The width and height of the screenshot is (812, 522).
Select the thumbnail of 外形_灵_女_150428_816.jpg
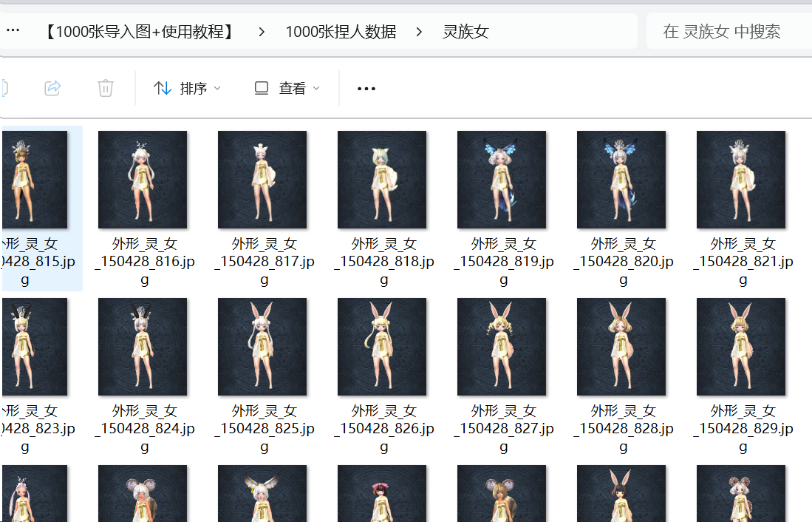click(x=143, y=180)
